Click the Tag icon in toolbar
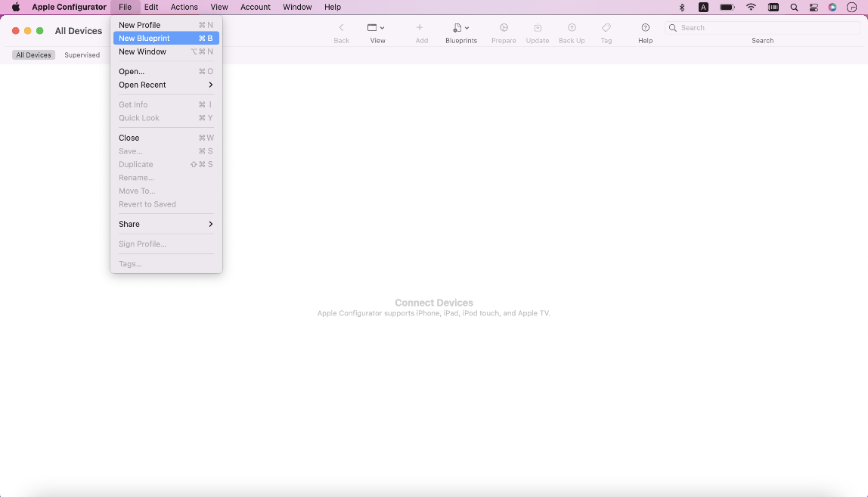This screenshot has height=497, width=868. coord(606,28)
